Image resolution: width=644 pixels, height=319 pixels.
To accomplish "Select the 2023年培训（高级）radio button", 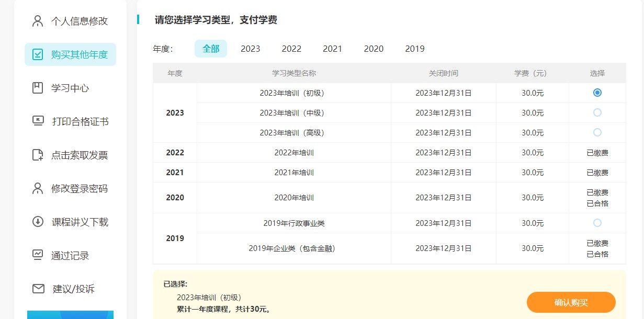I will coord(597,132).
